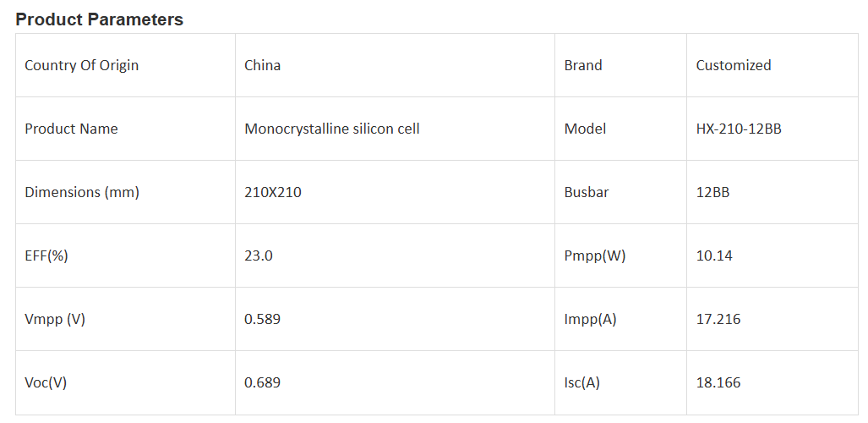Click the Customized brand value
This screenshot has height=423, width=868.
(x=733, y=65)
